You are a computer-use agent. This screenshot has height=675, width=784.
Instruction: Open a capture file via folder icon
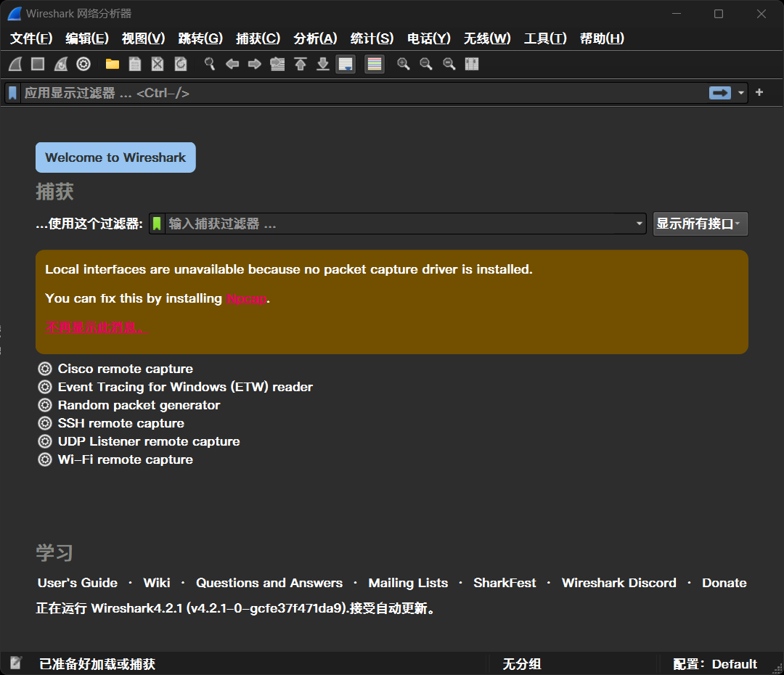113,64
